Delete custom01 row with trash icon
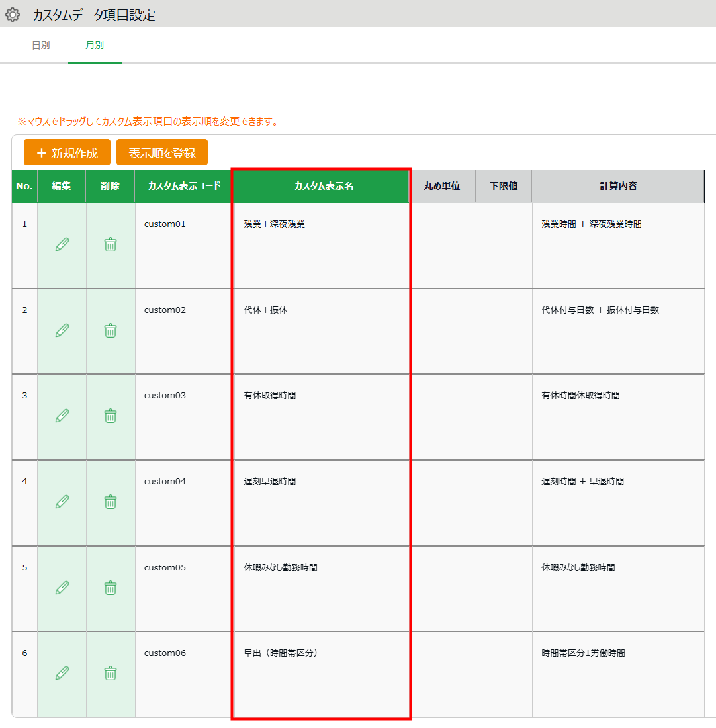This screenshot has height=728, width=716. pos(111,244)
